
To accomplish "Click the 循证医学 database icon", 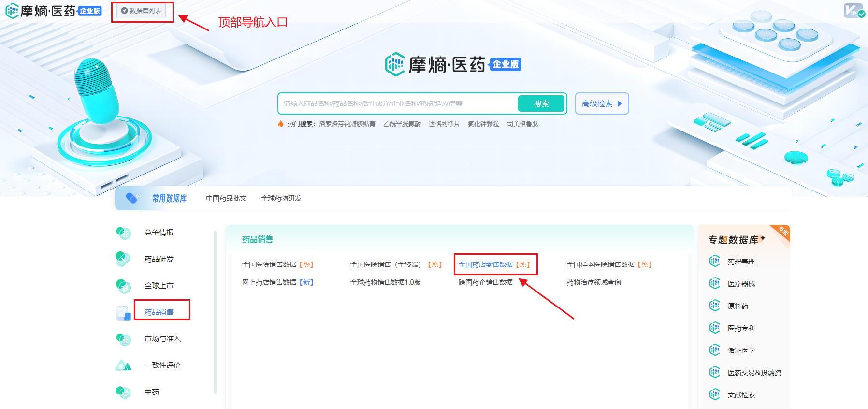I will click(714, 350).
